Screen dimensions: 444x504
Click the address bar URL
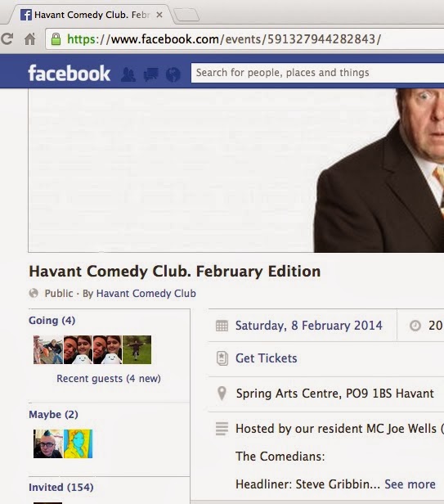click(x=224, y=39)
